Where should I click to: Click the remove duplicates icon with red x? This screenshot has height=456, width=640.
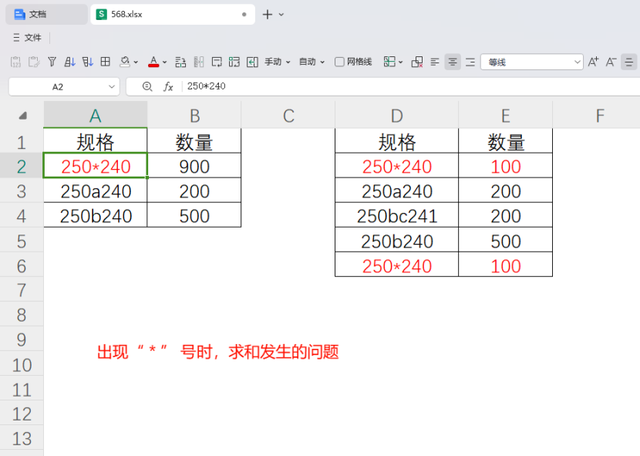(417, 62)
